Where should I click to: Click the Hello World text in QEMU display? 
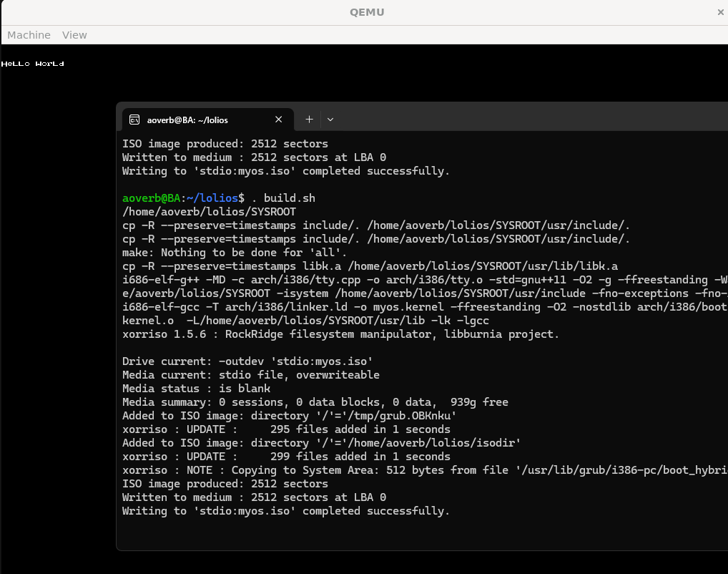[x=33, y=64]
